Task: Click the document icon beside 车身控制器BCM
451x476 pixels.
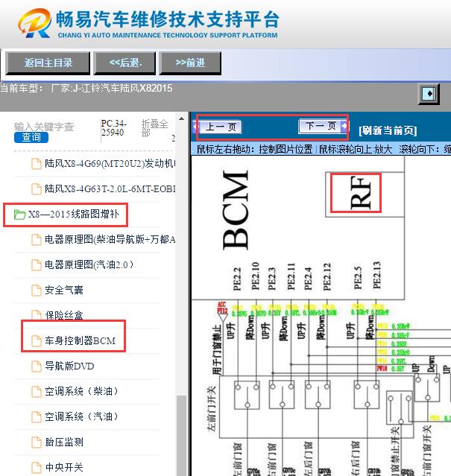Action: [x=37, y=340]
